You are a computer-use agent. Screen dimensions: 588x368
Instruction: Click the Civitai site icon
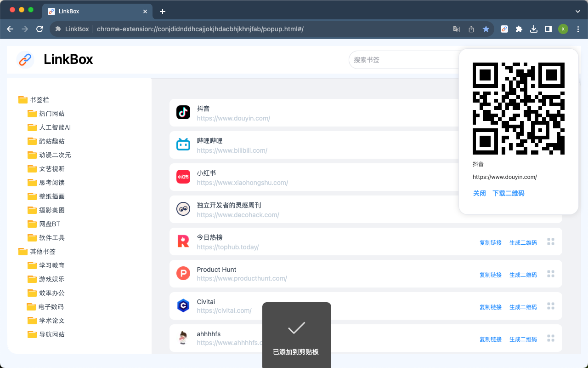point(183,305)
